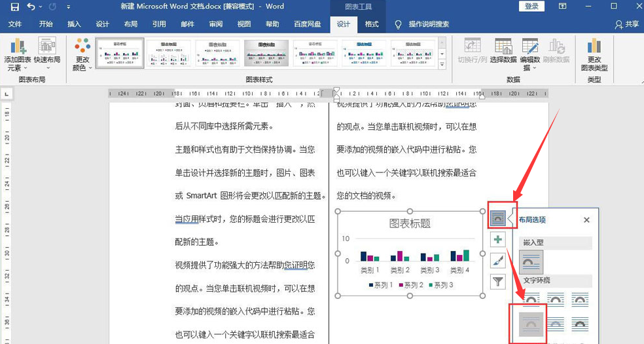Click the 登录 sign-in button
This screenshot has height=344, width=644.
point(531,7)
